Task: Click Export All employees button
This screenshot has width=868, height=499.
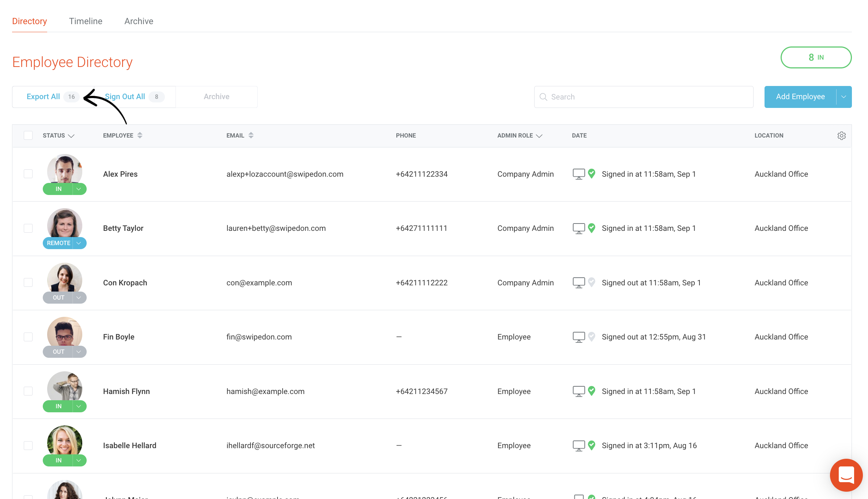Action: pos(53,97)
